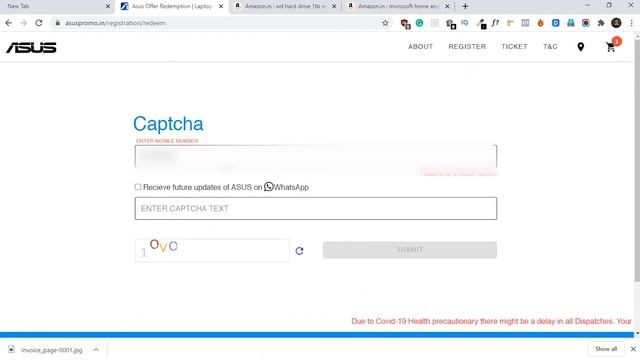The height and width of the screenshot is (360, 640).
Task: Click the address bar URL
Action: 115,23
